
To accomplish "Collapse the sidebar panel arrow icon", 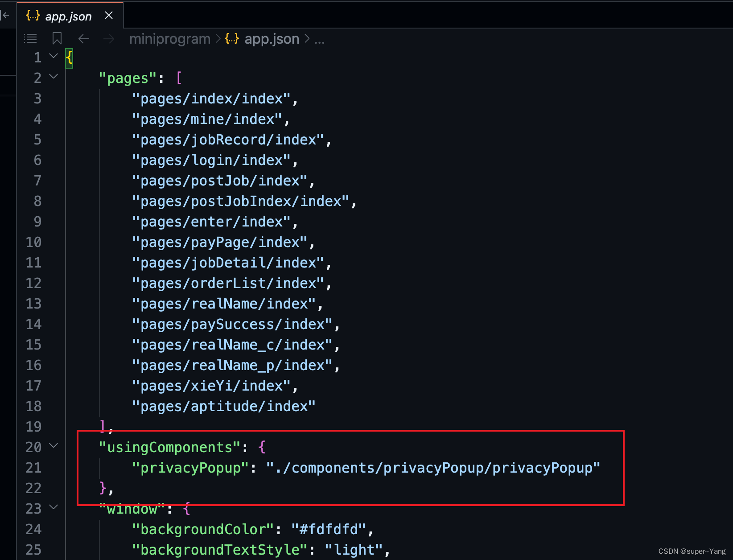I will pos(5,16).
